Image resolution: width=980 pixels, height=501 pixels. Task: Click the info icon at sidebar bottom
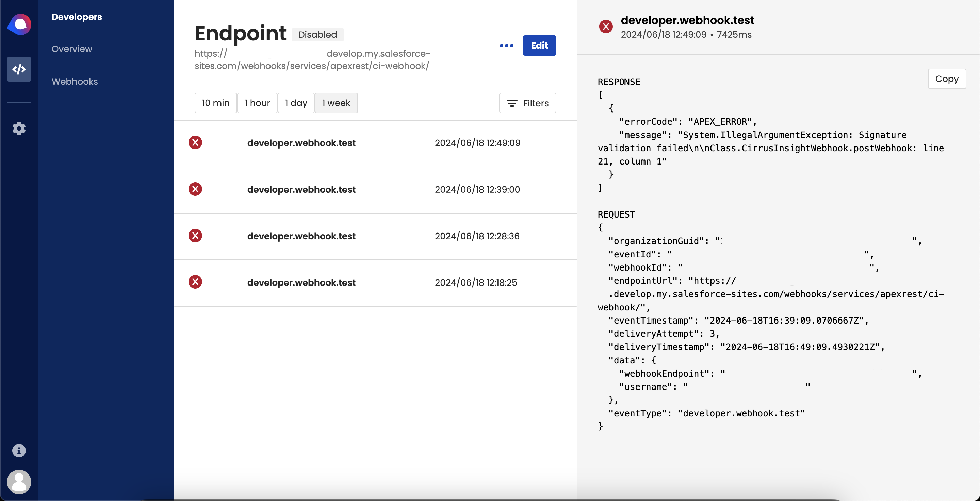pos(19,451)
